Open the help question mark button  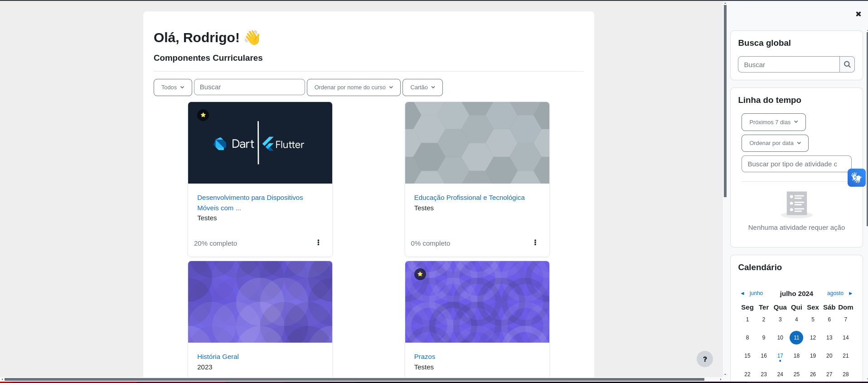click(x=704, y=359)
